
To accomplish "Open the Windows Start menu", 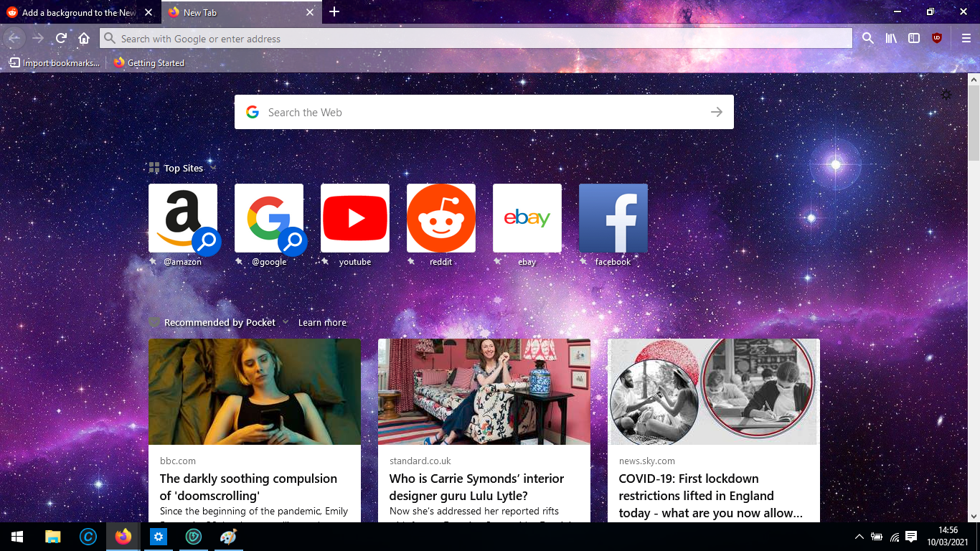I will pyautogui.click(x=17, y=537).
